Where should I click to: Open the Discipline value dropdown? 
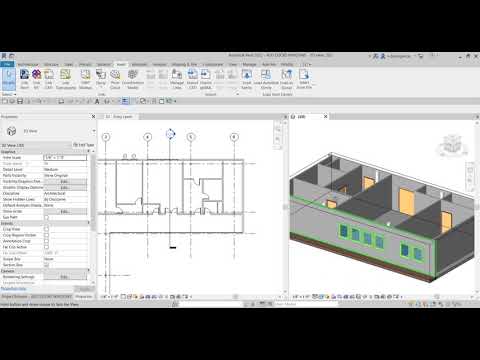point(65,193)
